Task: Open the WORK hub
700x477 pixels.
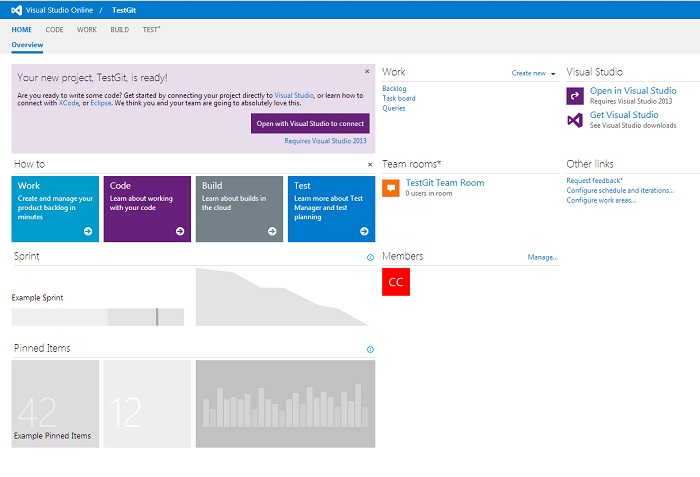Action: (87, 29)
